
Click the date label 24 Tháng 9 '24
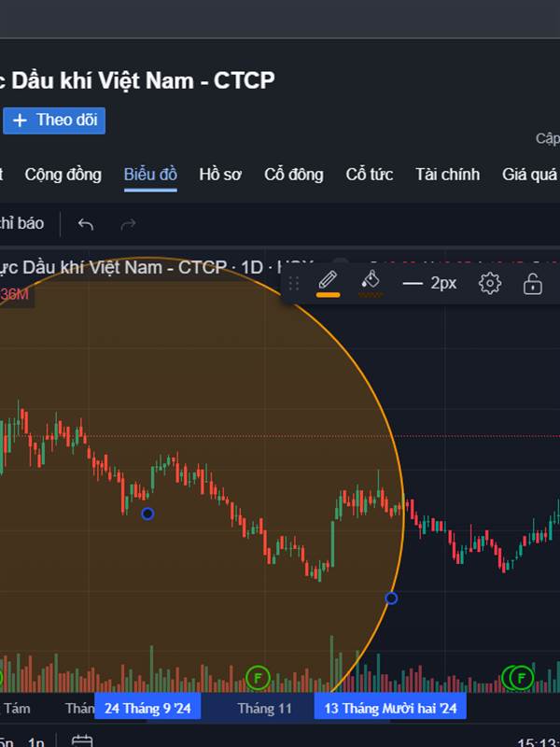click(147, 708)
